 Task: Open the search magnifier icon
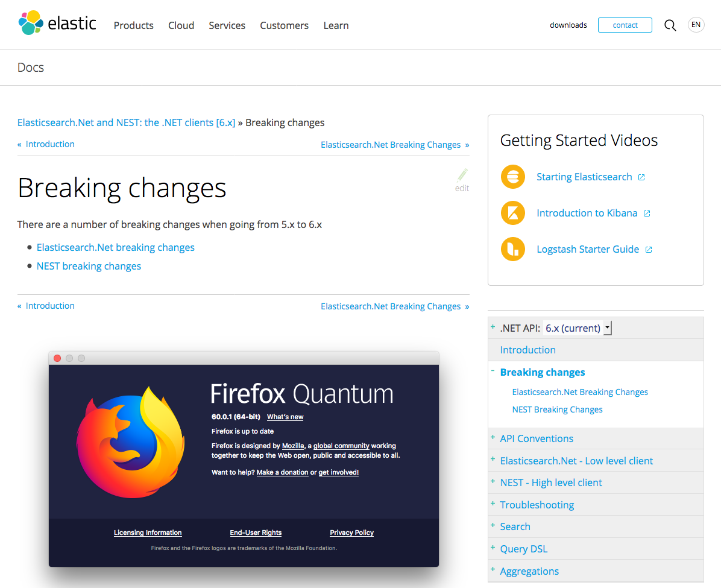670,25
